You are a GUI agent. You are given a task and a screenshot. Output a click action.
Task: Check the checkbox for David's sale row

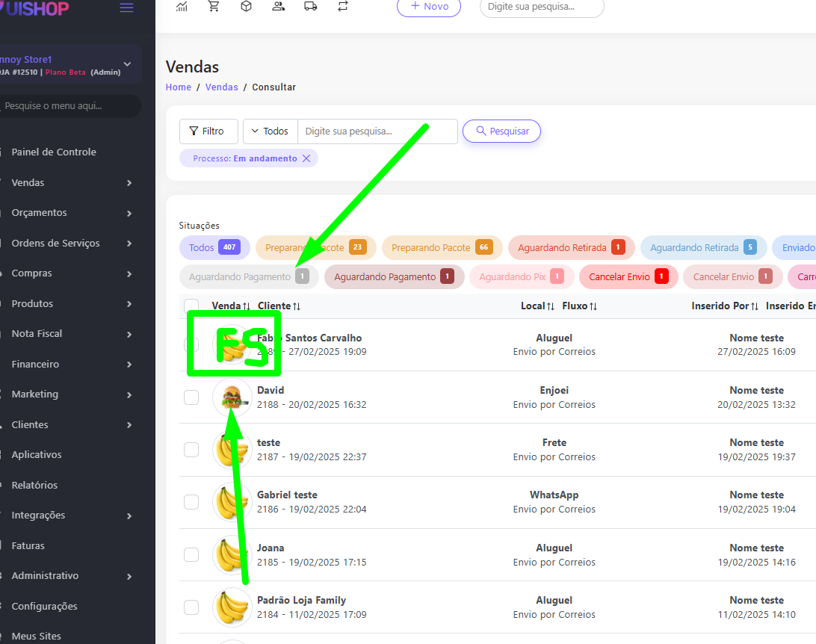(191, 397)
